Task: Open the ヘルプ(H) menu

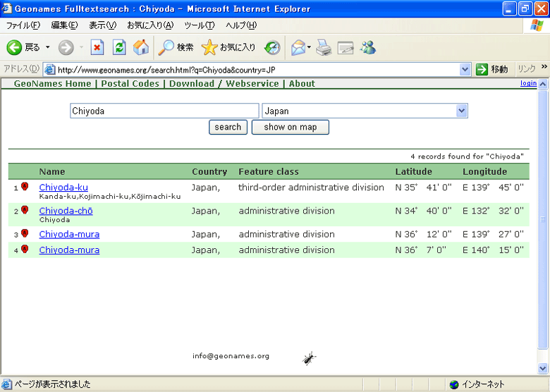Action: [241, 25]
